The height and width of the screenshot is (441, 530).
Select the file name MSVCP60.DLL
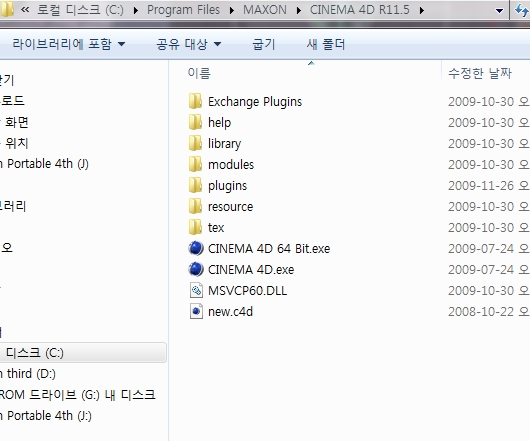247,291
